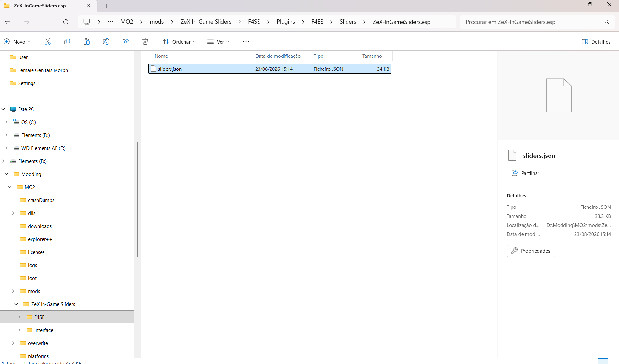
Task: Open the Ver view menu
Action: (x=218, y=42)
